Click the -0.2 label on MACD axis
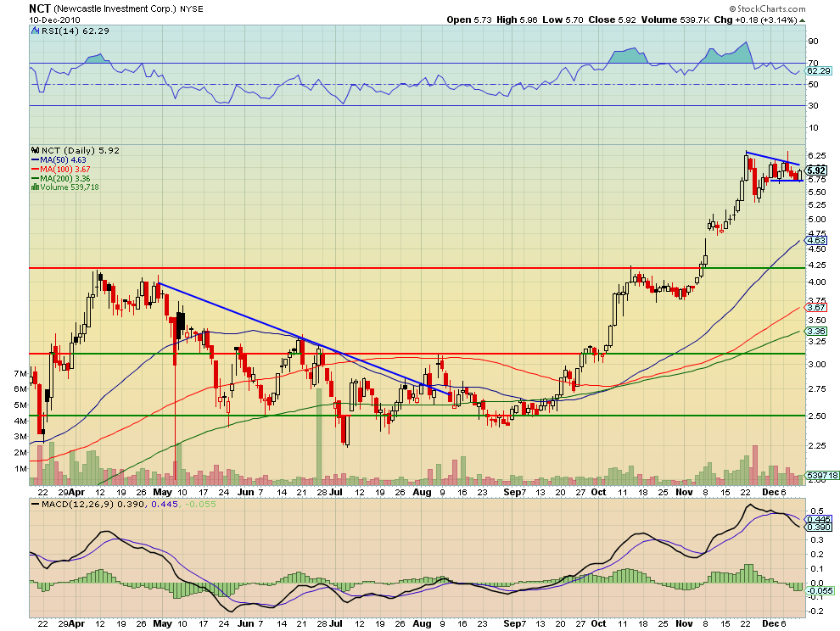Viewport: 840px width, 631px height. pos(816,611)
